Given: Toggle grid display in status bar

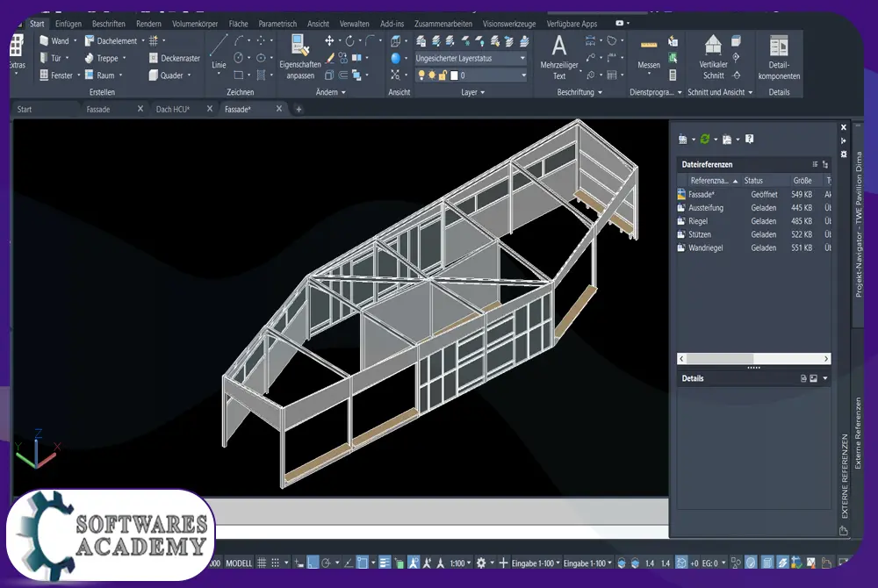Looking at the screenshot, I should (x=262, y=563).
